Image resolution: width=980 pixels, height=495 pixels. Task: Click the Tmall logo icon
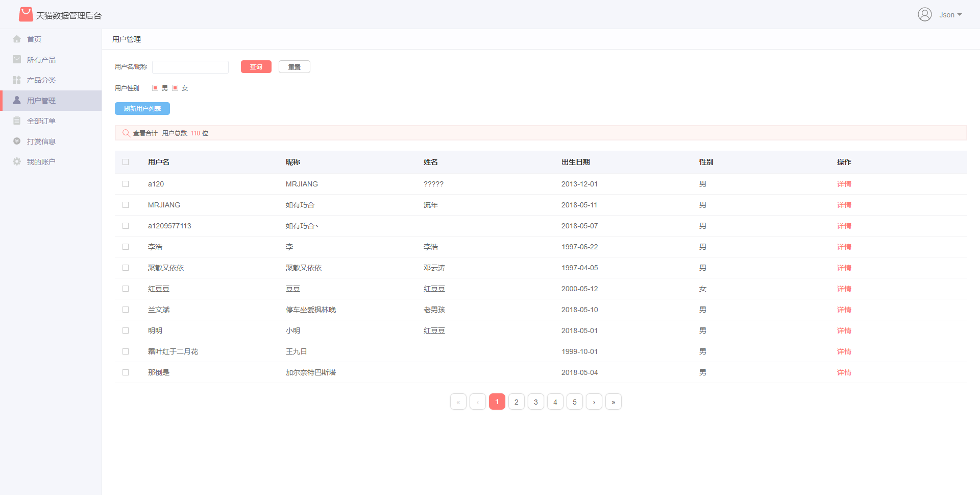click(x=26, y=14)
